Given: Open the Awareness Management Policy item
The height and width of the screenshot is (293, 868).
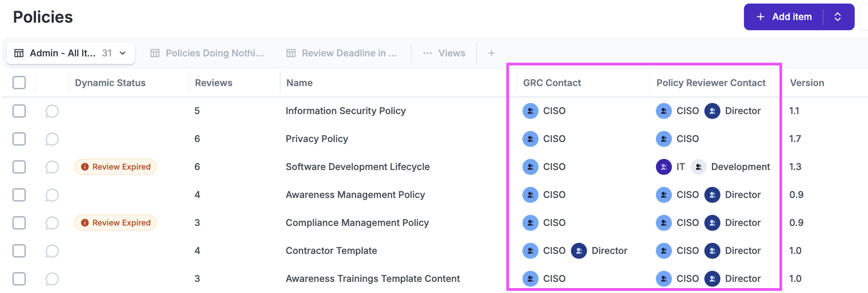Looking at the screenshot, I should coord(355,195).
